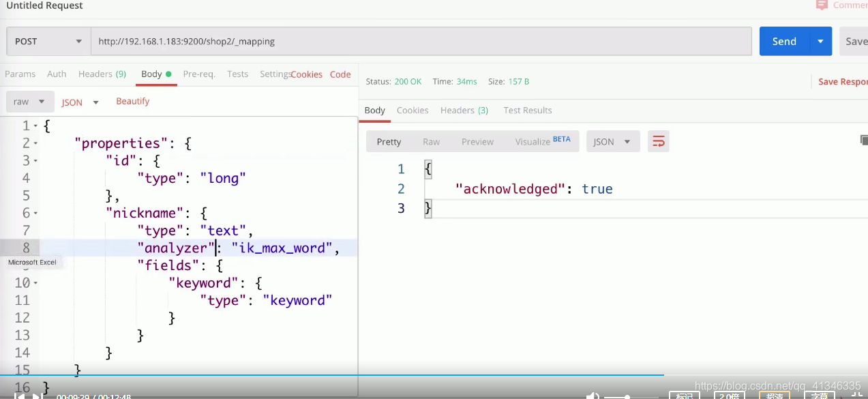Click the "acknowledged": true response line
The image size is (868, 399).
click(x=534, y=189)
